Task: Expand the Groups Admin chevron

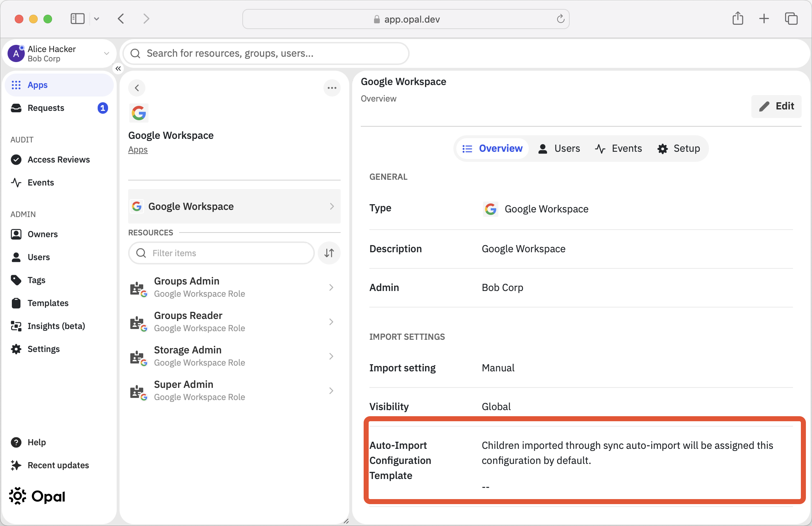Action: (331, 287)
